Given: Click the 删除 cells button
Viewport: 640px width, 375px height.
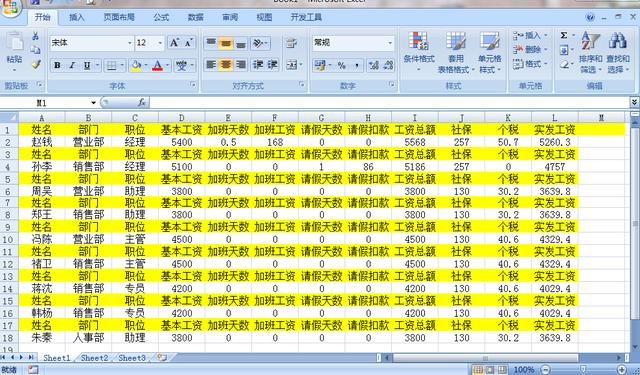Looking at the screenshot, I should point(529,50).
